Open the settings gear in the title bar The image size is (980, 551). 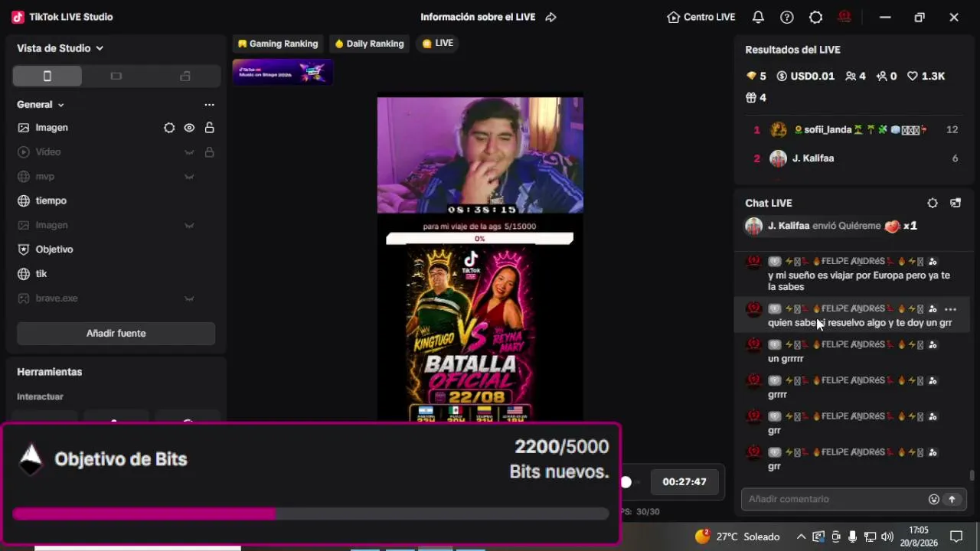816,17
